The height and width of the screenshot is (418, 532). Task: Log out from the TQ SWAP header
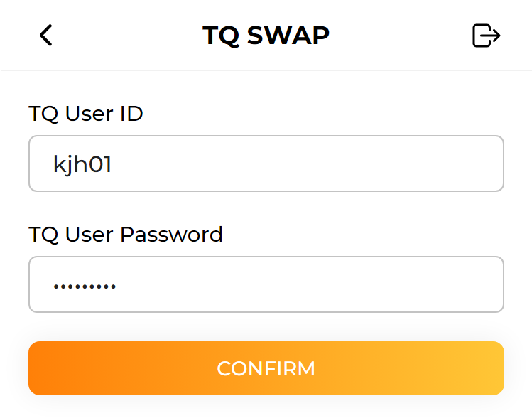coord(487,35)
